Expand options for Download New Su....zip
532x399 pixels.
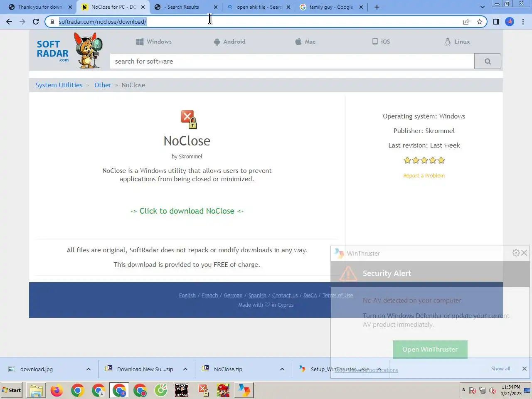coord(185,369)
